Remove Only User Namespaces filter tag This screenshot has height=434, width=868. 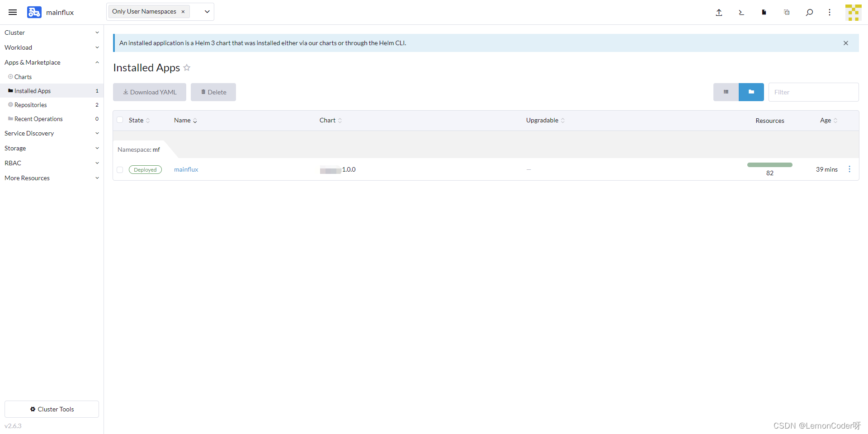click(x=183, y=12)
